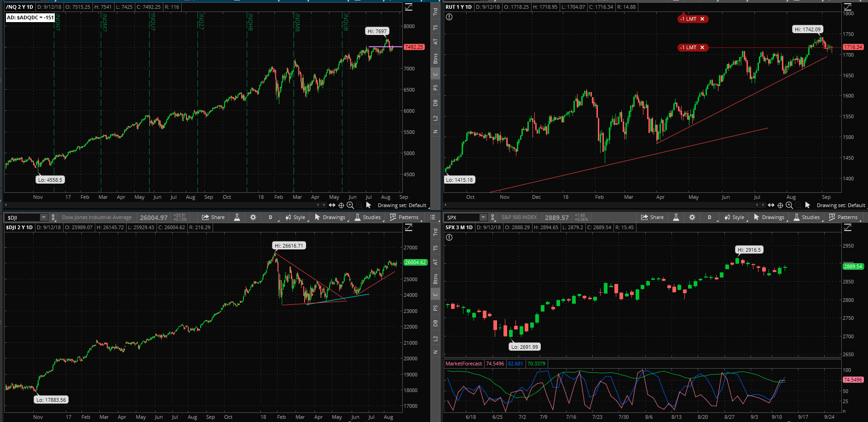The height and width of the screenshot is (422, 868).
Task: Click the Hi: 26616.71 bubble on $DJI chart
Action: tap(289, 246)
